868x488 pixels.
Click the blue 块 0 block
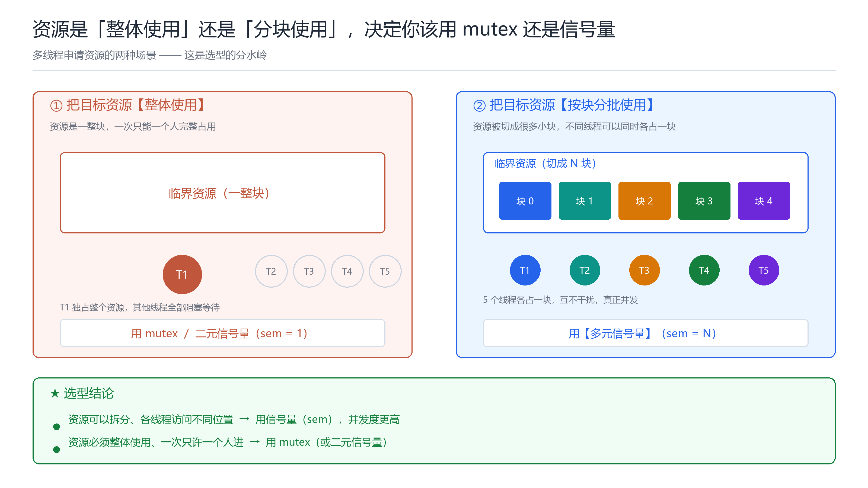pos(525,201)
